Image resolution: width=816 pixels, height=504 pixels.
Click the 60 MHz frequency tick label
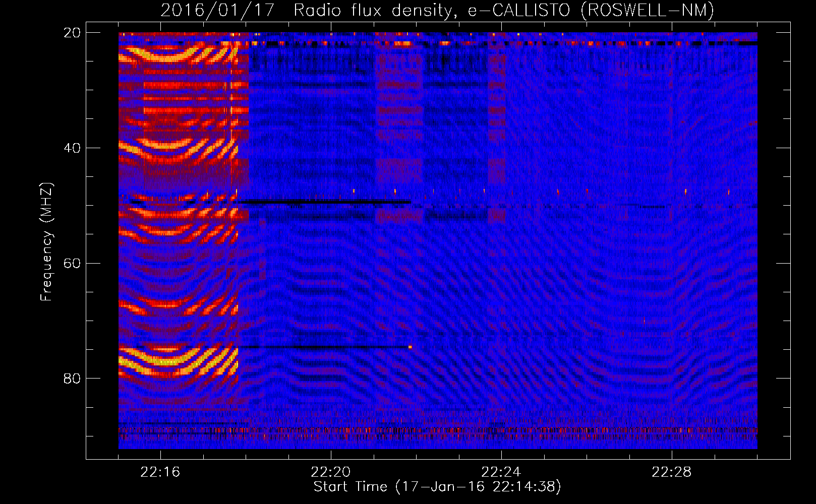coord(72,264)
